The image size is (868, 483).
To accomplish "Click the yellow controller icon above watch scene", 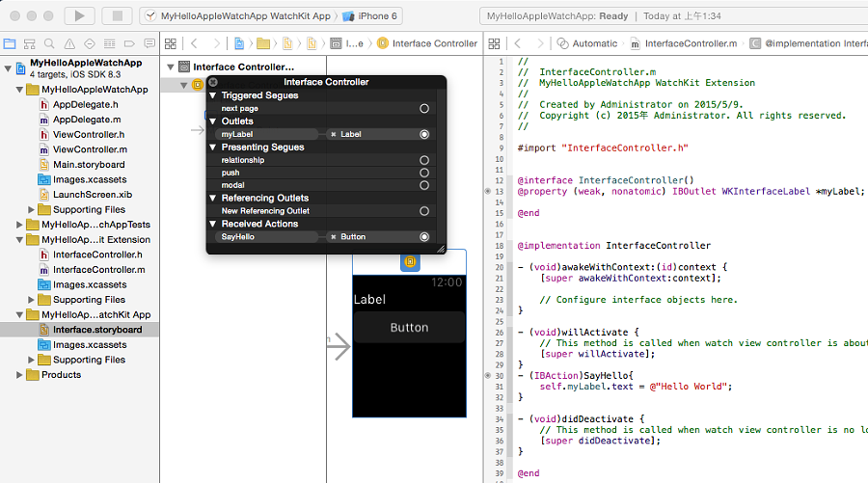I will (410, 261).
